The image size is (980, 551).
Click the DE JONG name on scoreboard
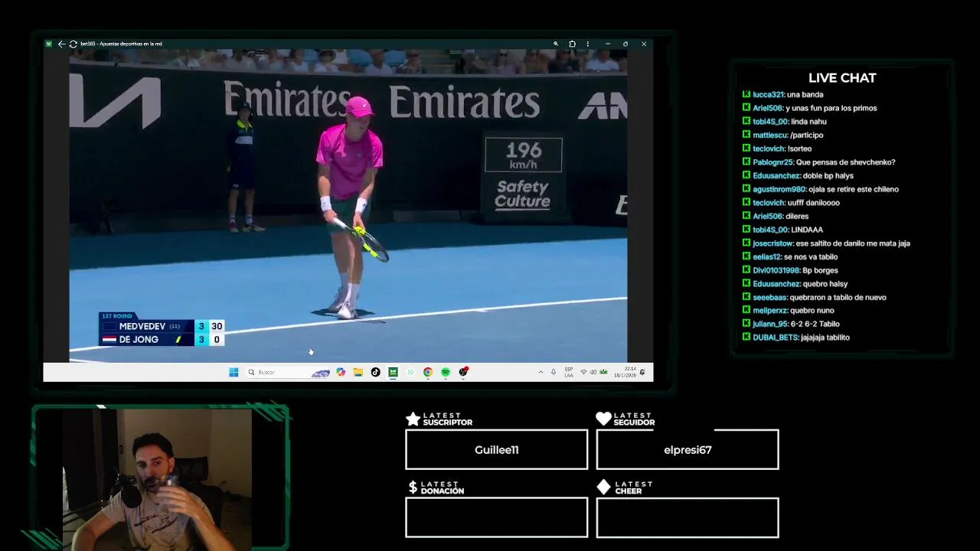click(x=139, y=340)
